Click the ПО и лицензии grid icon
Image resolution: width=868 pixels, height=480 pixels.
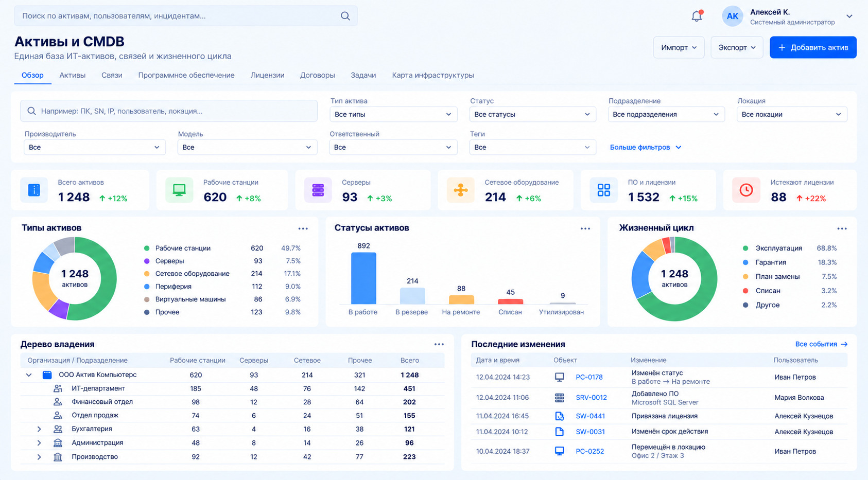tap(604, 190)
